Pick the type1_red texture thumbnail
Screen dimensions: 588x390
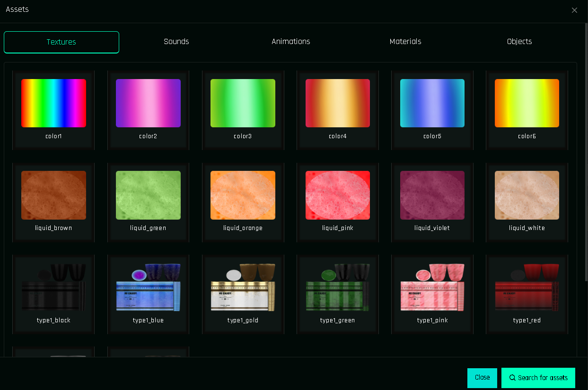[527, 287]
